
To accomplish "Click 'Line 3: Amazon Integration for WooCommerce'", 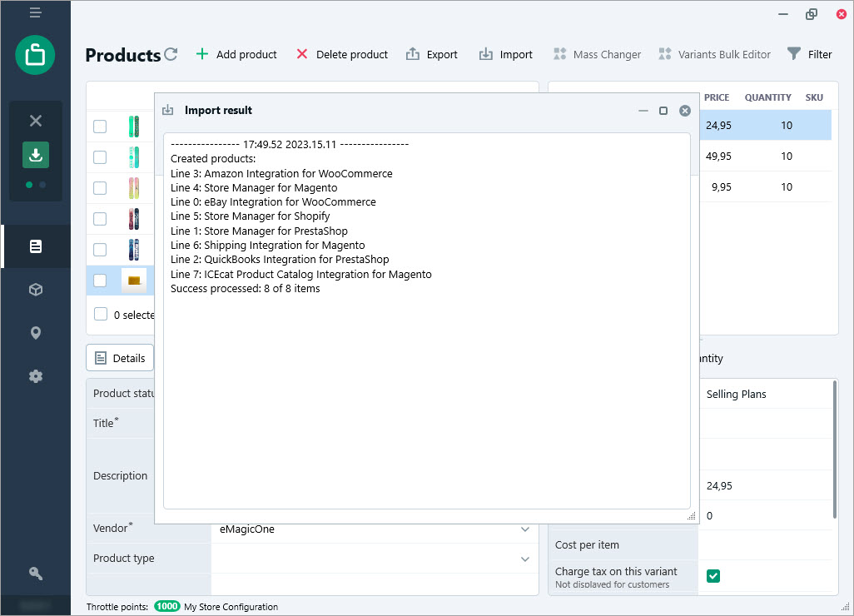I will [x=281, y=174].
